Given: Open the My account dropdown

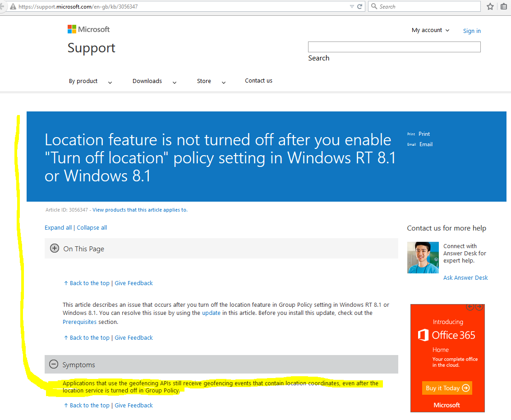Looking at the screenshot, I should point(430,30).
